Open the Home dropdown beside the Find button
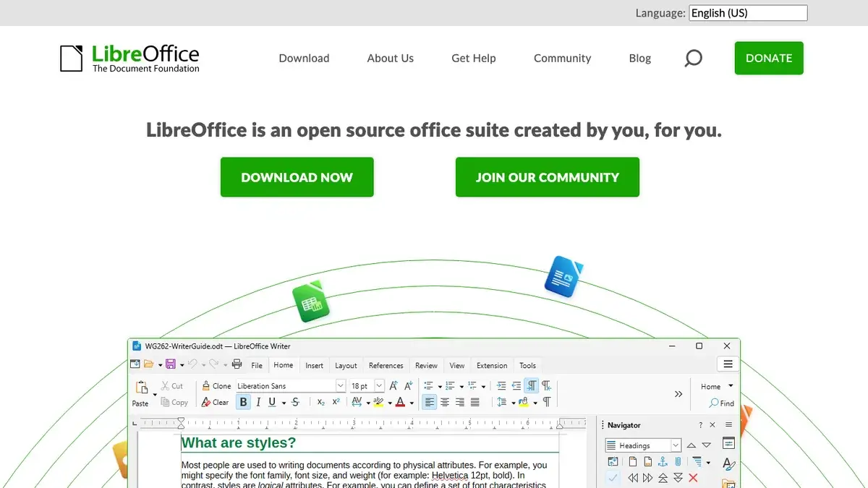 point(717,386)
